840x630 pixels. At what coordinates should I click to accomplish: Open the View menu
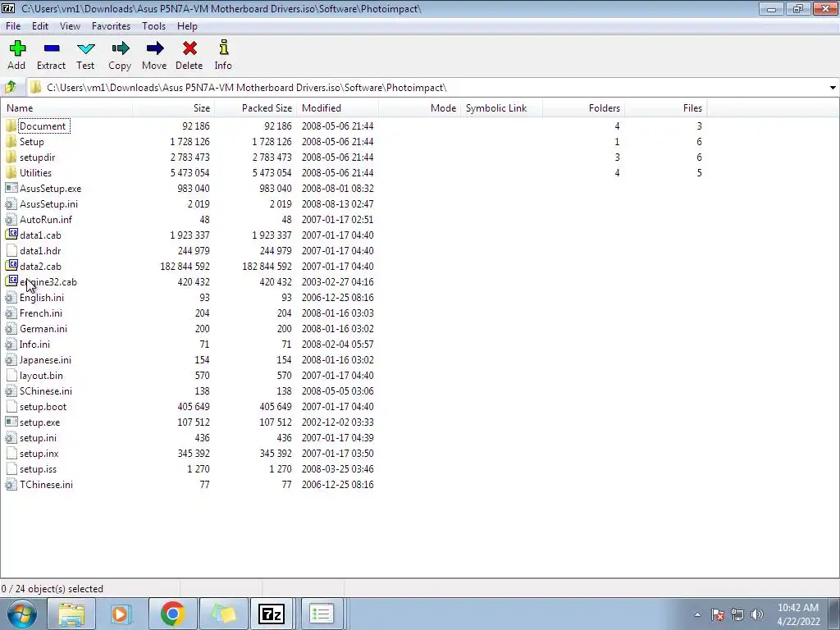70,26
